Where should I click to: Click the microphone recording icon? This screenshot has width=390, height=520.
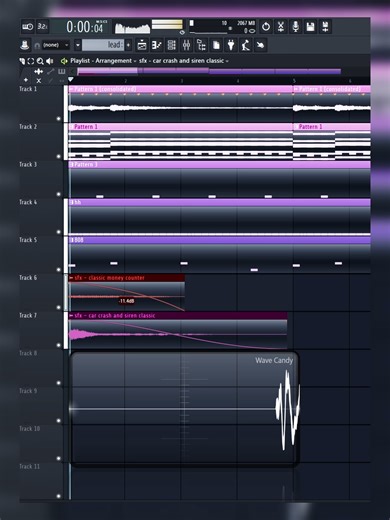point(296,27)
